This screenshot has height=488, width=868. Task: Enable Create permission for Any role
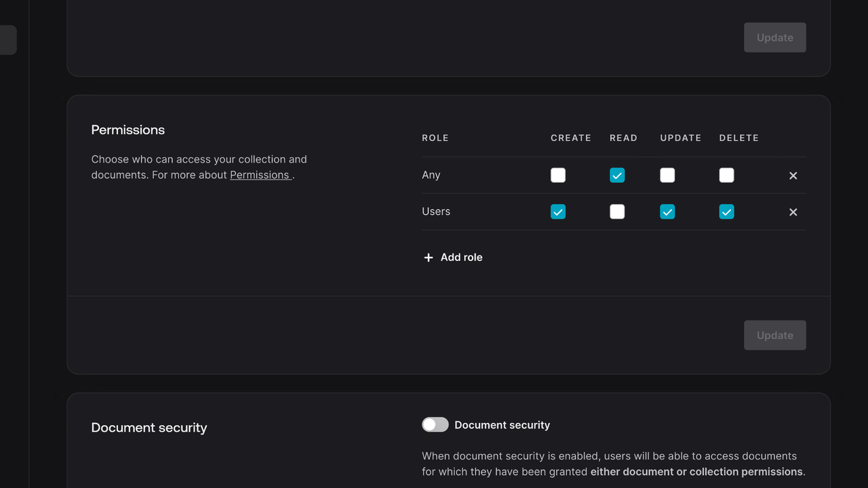(x=558, y=176)
